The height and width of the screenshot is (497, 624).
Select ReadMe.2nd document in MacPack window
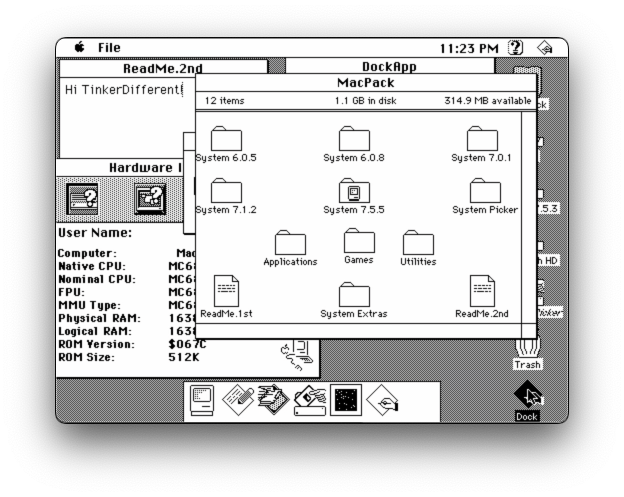(x=482, y=291)
